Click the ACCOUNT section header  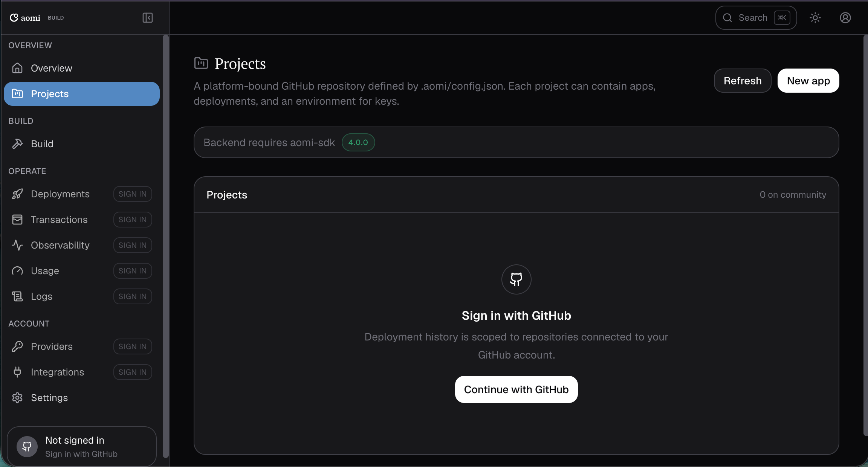pos(29,324)
